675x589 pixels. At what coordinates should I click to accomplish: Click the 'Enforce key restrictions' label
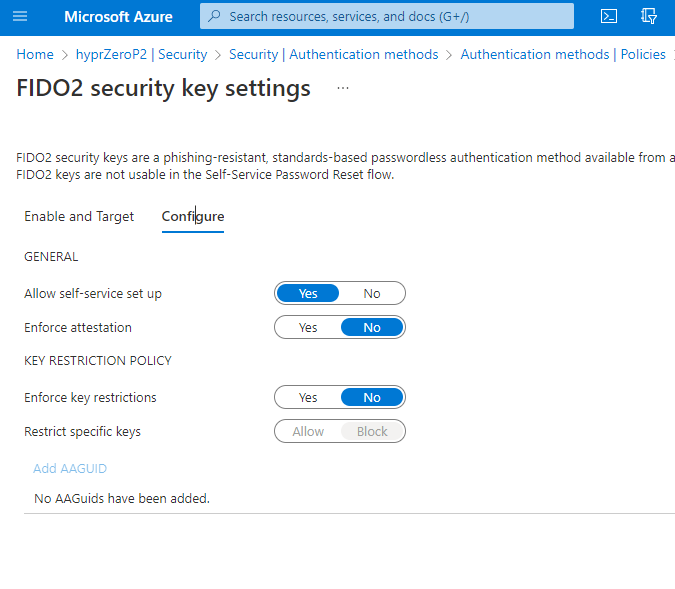pos(90,397)
